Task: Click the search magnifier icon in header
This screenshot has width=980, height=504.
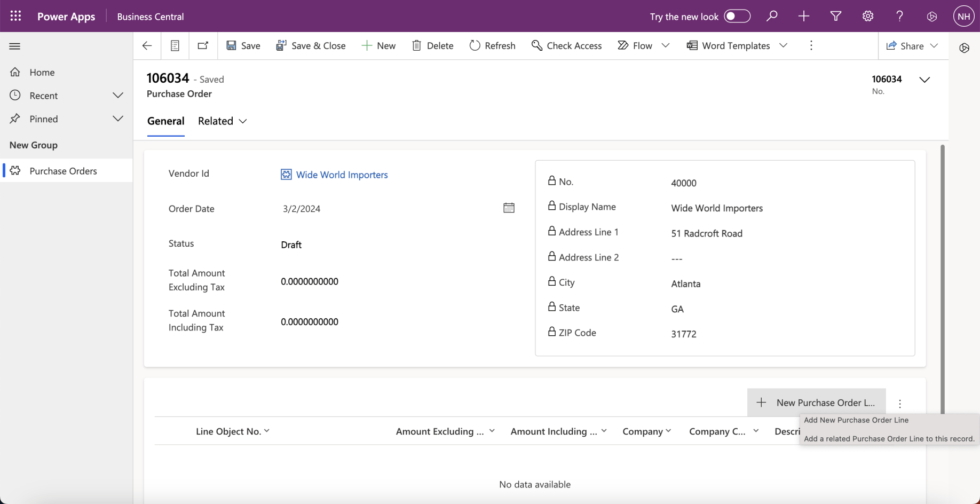Action: [772, 16]
